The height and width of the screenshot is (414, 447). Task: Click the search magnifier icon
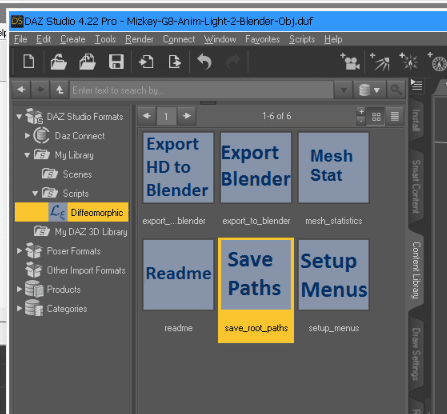[396, 90]
